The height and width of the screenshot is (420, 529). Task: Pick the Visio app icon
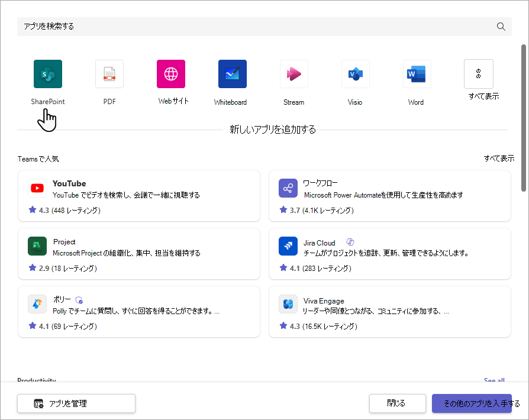[x=356, y=74]
